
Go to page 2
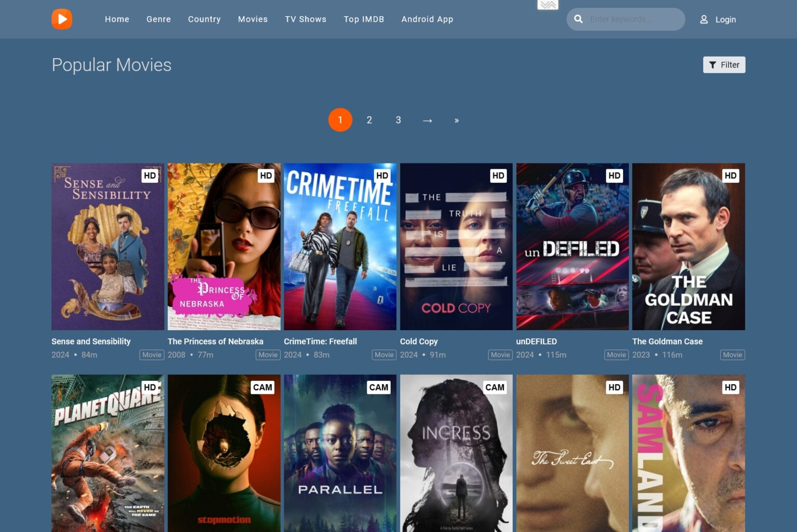(369, 120)
